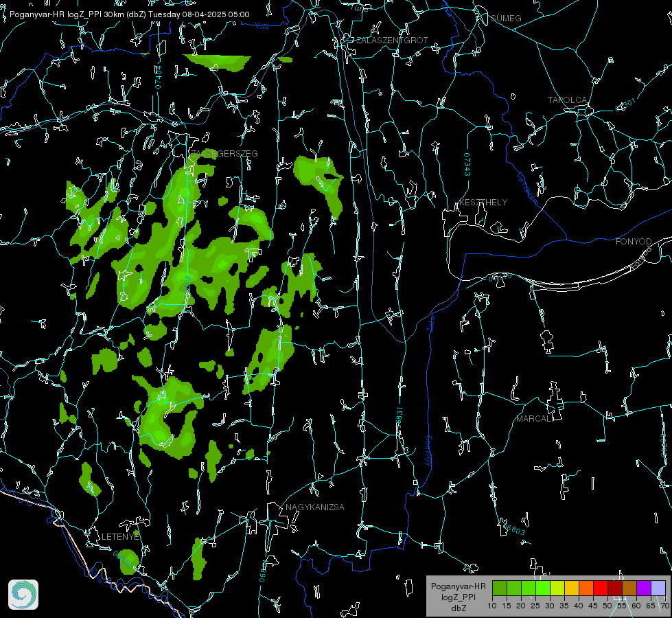This screenshot has width=672, height=618.
Task: Click the 'Zala' river label
Action: [430, 323]
